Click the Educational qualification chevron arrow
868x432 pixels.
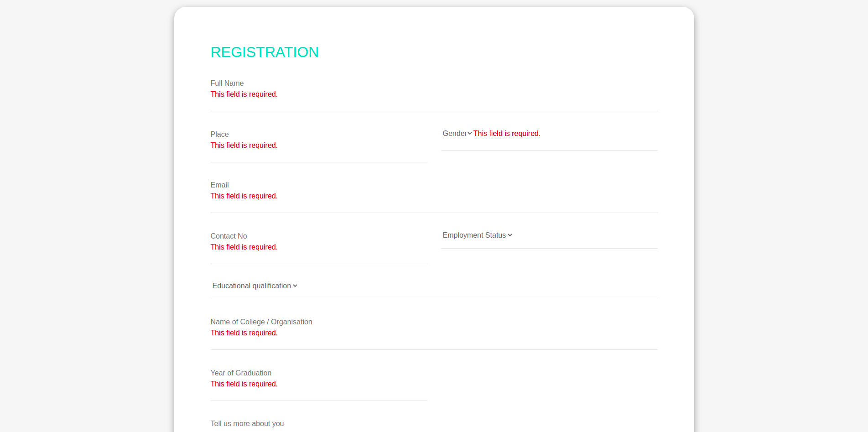pos(295,286)
